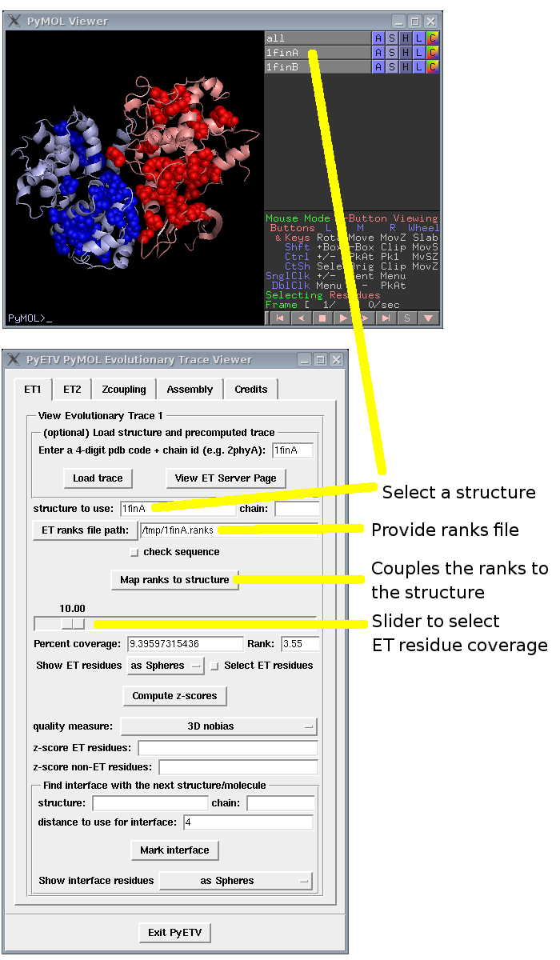Click View ET Server Page button
Screen dimensions: 560x960
[x=226, y=478]
